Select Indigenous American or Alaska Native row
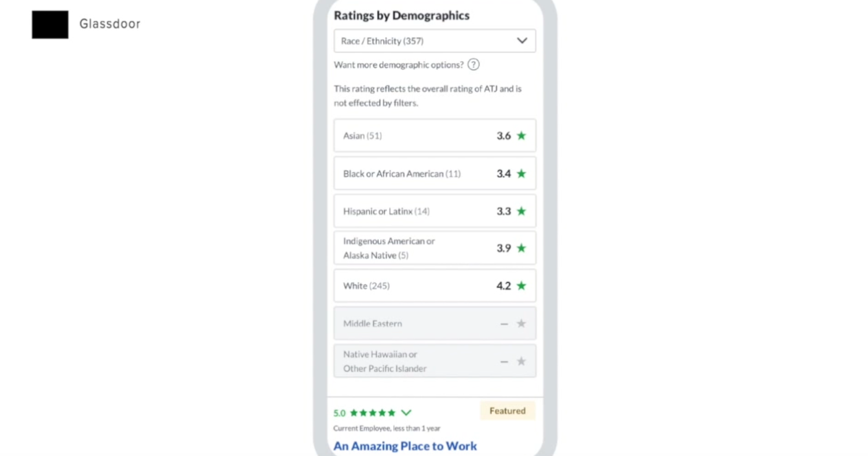Screen dimensions: 868x456 click(x=435, y=248)
